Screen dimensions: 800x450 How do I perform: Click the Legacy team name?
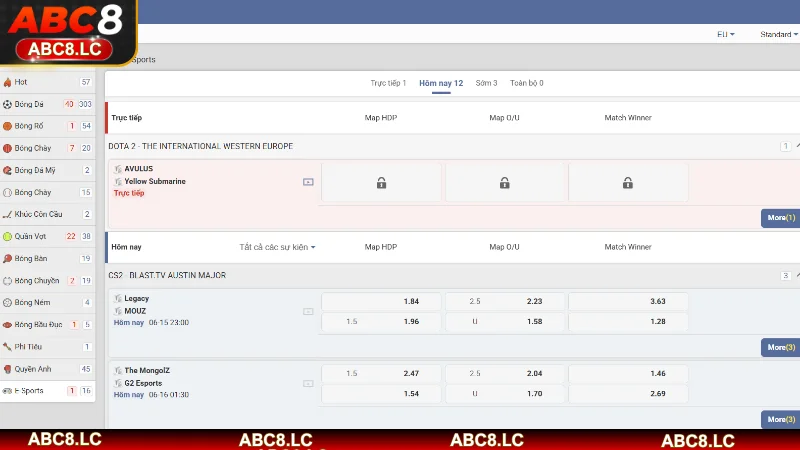click(x=137, y=298)
